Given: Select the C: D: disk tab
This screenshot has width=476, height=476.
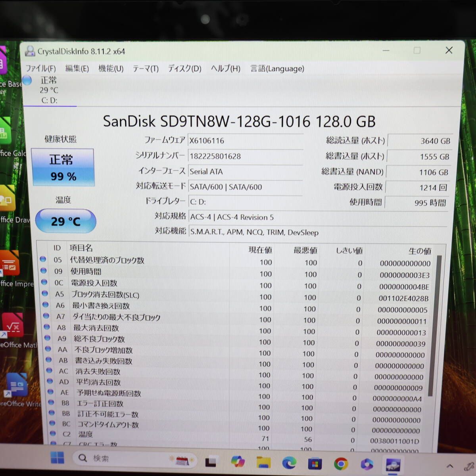Looking at the screenshot, I should point(49,90).
